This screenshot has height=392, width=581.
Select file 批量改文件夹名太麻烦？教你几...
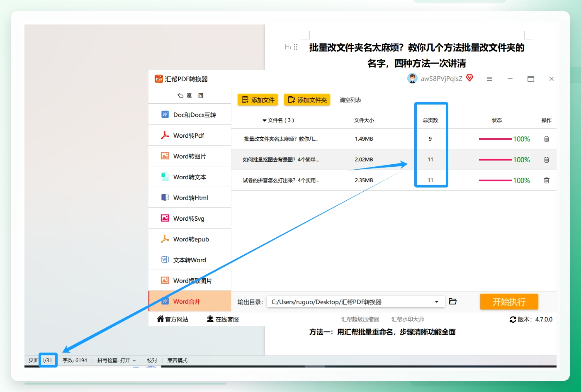click(281, 139)
